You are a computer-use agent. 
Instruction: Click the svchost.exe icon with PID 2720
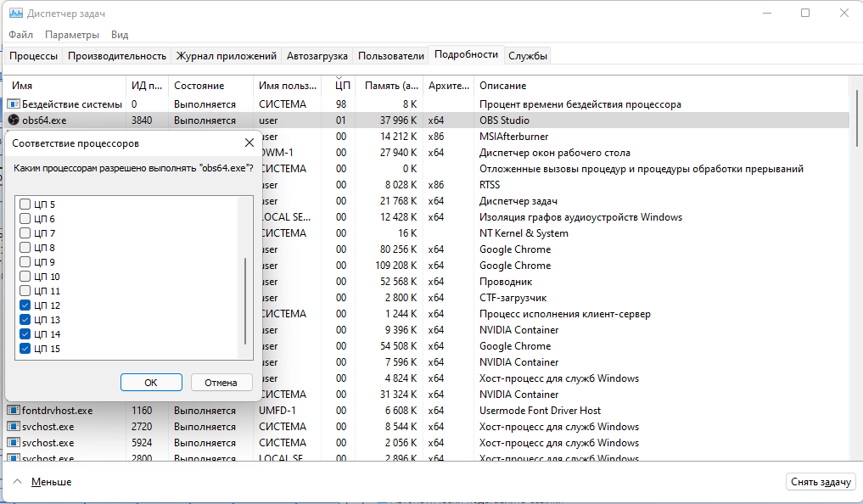click(x=14, y=427)
